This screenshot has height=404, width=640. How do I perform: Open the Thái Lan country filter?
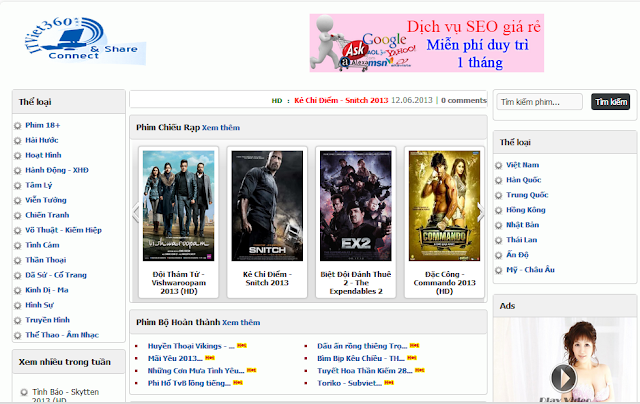[x=522, y=240]
